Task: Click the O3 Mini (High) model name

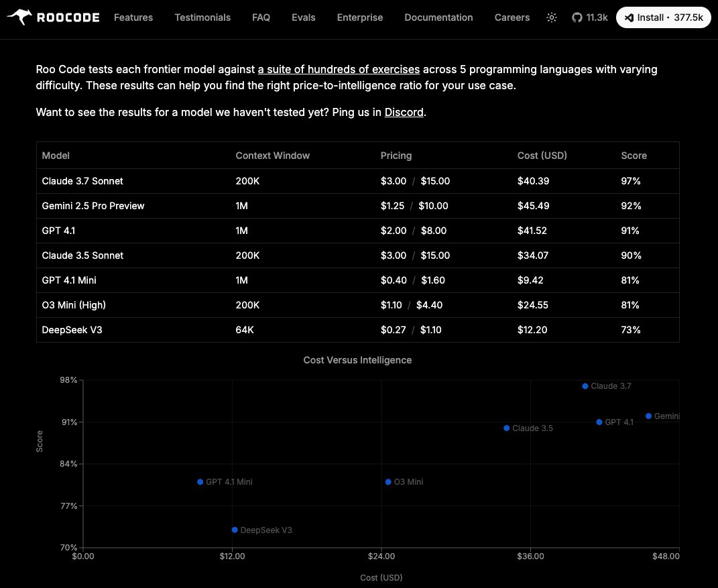Action: tap(74, 304)
